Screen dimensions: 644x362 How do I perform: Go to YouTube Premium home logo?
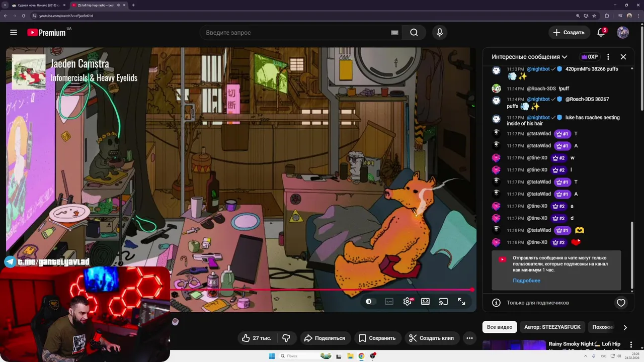pos(46,33)
